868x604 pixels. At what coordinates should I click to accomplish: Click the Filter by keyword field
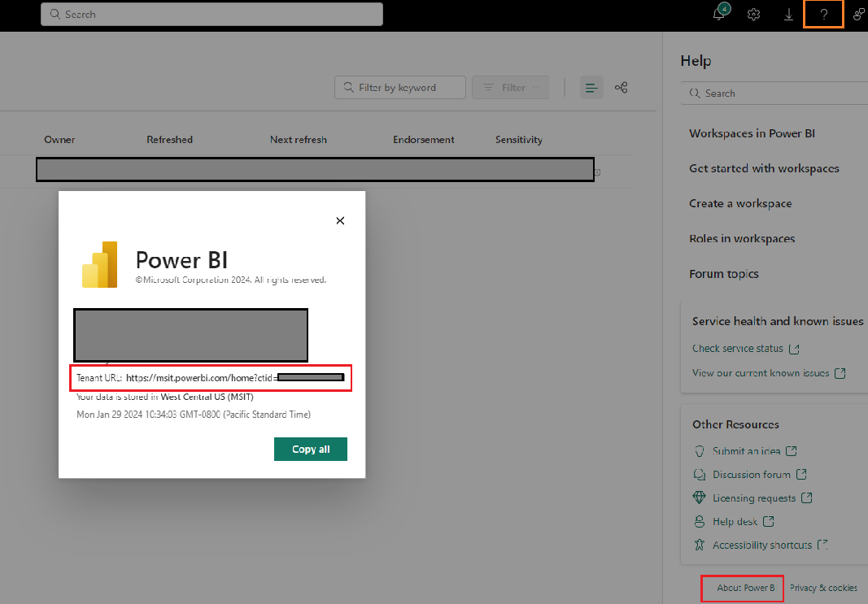399,87
